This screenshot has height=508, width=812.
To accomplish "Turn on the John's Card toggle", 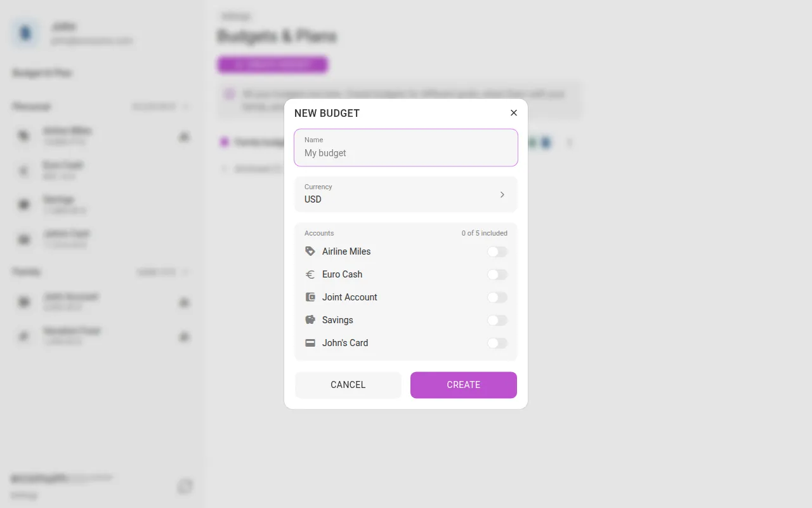I will (x=497, y=344).
